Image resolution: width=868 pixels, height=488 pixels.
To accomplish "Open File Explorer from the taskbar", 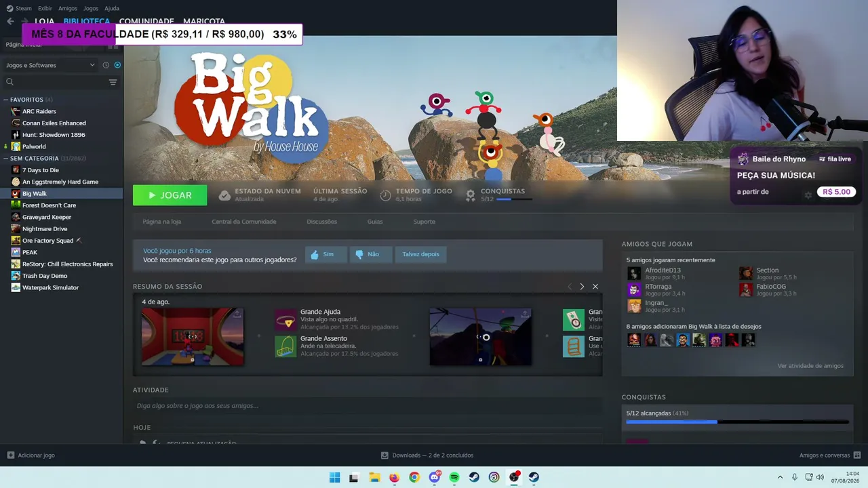I will pos(374,477).
